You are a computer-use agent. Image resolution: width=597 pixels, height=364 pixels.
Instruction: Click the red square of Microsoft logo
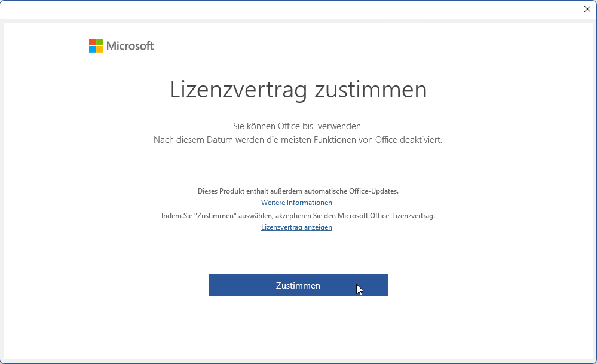click(92, 42)
